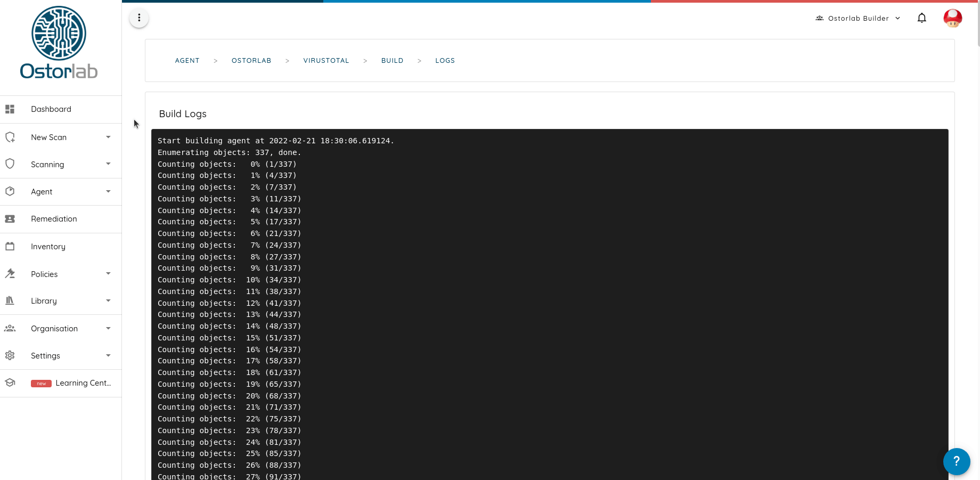Click log line 'Enumerating objects: 337, done.'
Screen dimensions: 980x480
point(230,152)
